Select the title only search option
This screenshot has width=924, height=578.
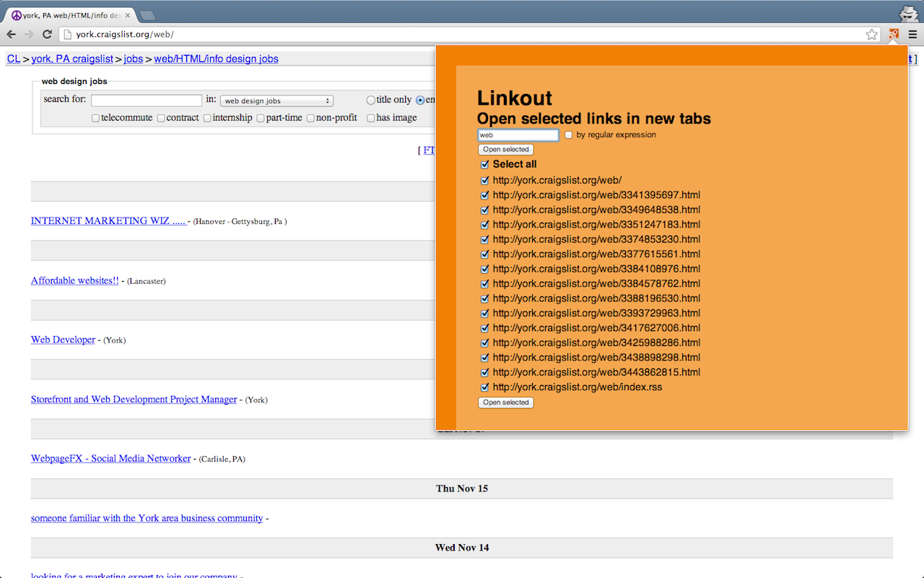[x=370, y=100]
